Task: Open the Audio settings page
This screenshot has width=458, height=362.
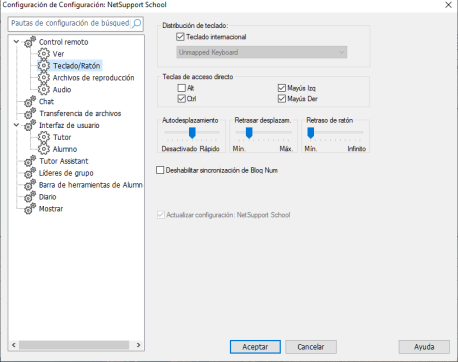Action: 62,89
